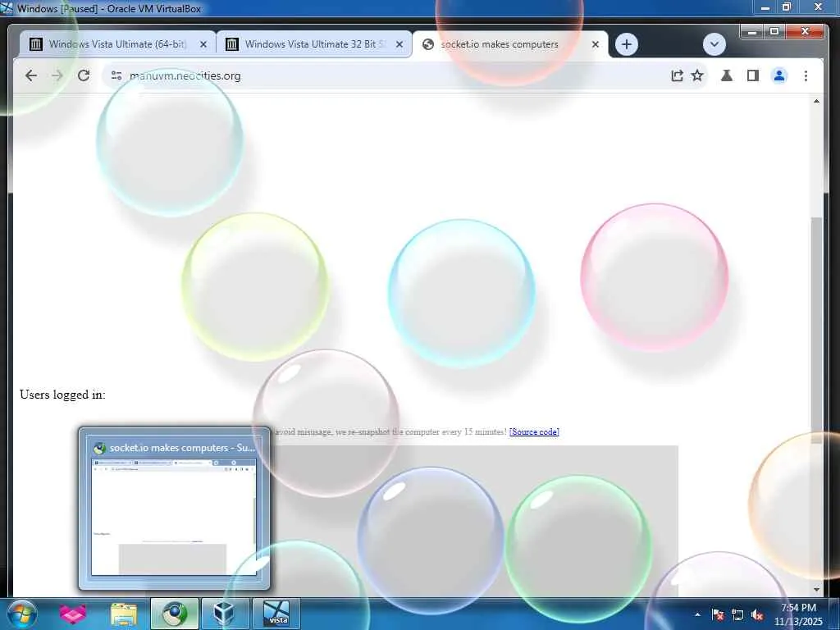Open the three-dot browser menu
840x630 pixels.
coord(806,75)
